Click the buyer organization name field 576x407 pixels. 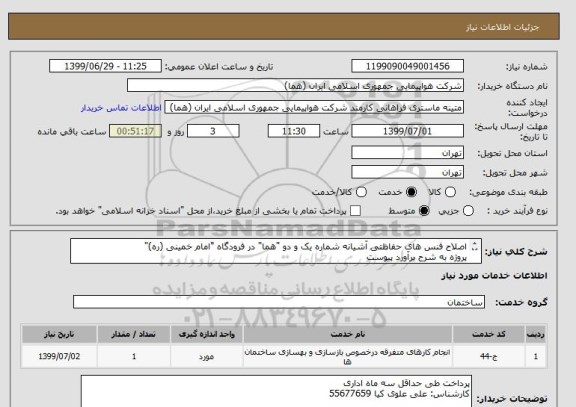[x=295, y=86]
